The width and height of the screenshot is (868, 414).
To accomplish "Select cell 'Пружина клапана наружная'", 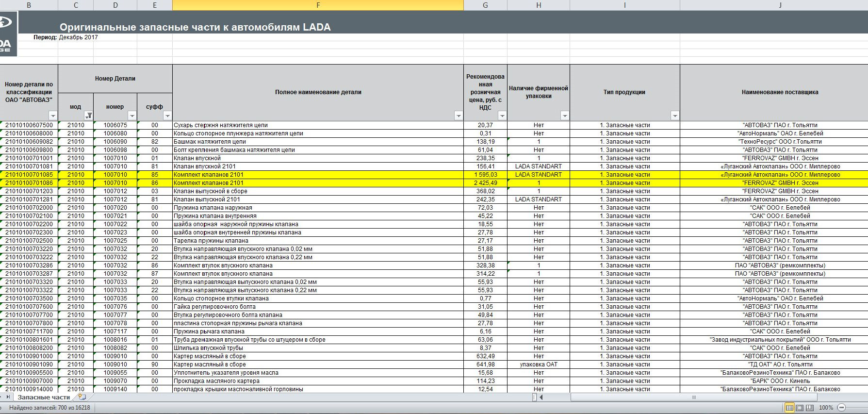I will (318, 208).
